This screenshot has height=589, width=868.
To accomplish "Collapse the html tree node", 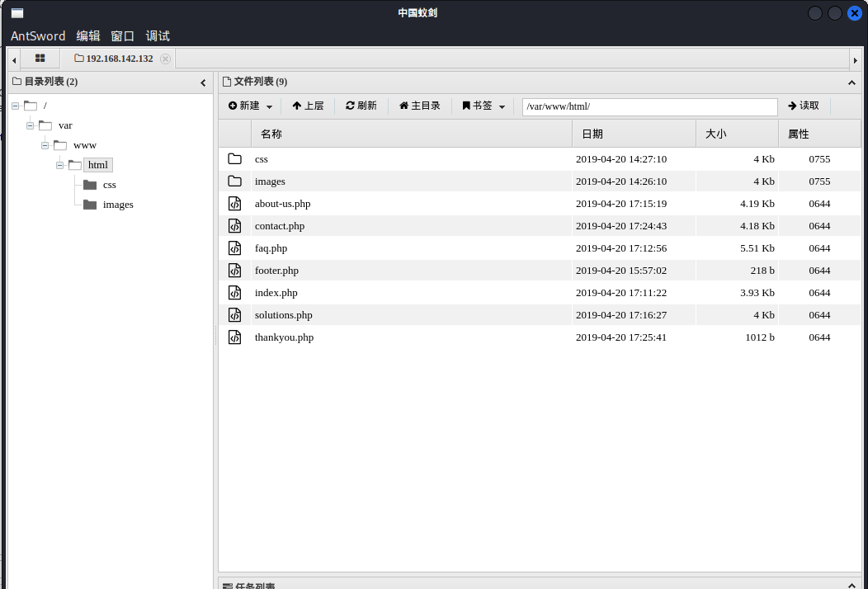I will [x=59, y=165].
